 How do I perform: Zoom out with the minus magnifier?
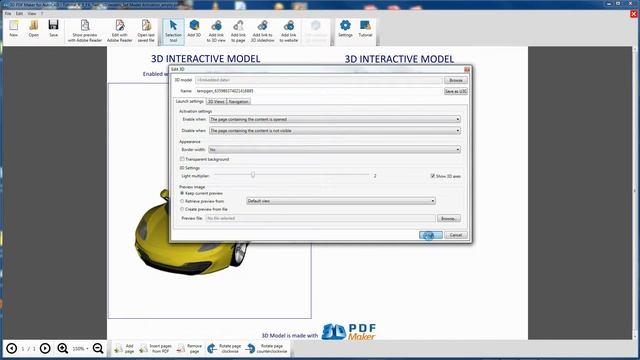(x=98, y=349)
